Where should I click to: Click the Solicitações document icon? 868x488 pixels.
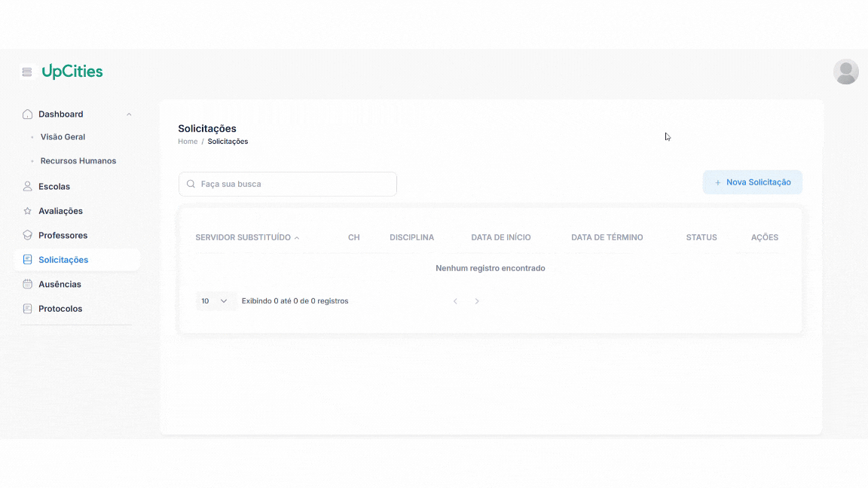tap(27, 260)
